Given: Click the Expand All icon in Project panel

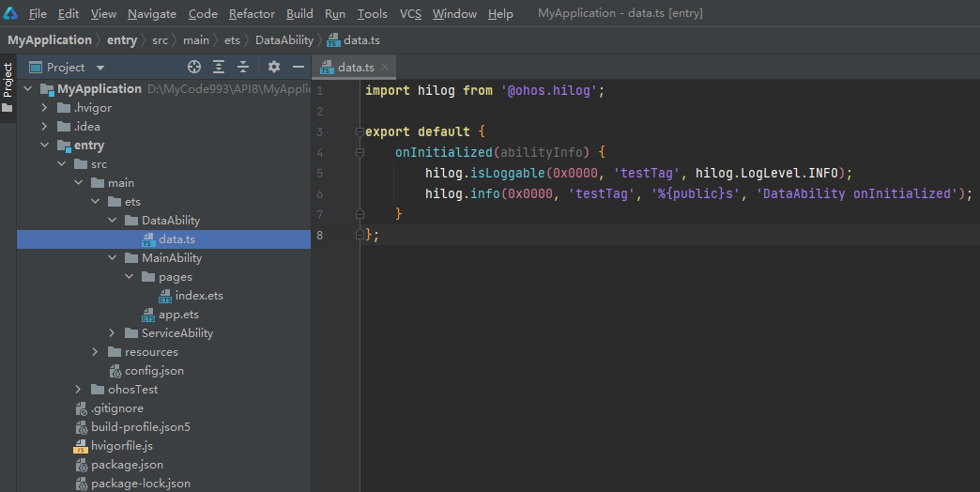Looking at the screenshot, I should coord(219,67).
